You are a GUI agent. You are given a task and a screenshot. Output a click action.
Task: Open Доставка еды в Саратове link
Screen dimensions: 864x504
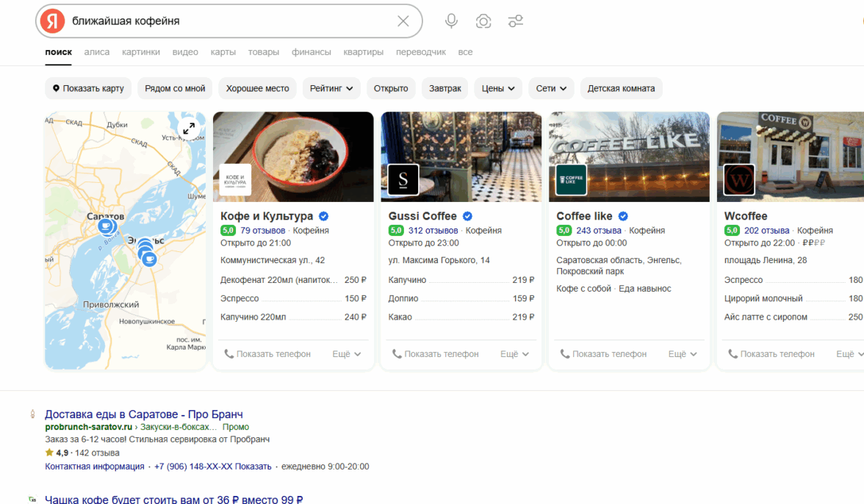(144, 414)
